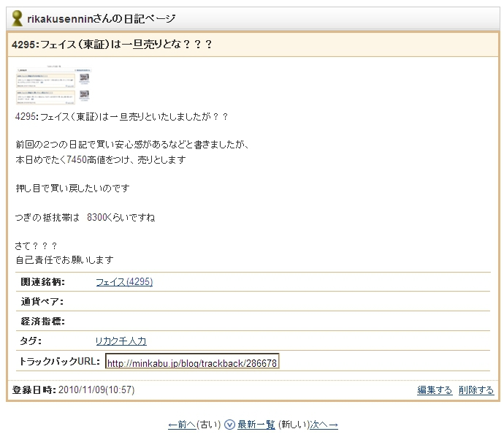Click the 通貨ペア row label
The width and height of the screenshot is (504, 437).
[42, 302]
